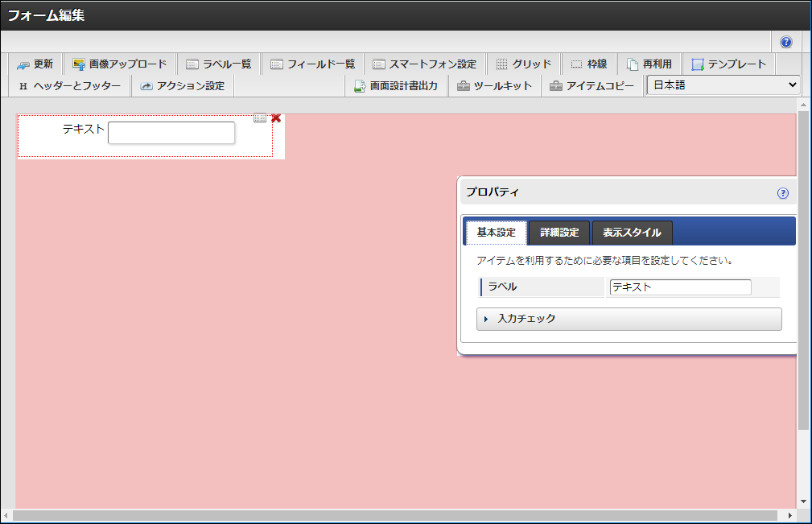812x524 pixels.
Task: Toggle the 枠線 border button
Action: click(x=589, y=64)
